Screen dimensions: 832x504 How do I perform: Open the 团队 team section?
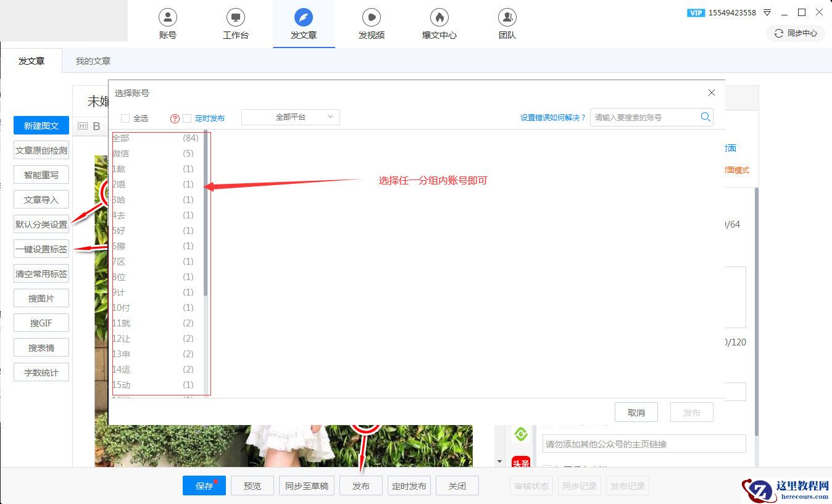(507, 25)
